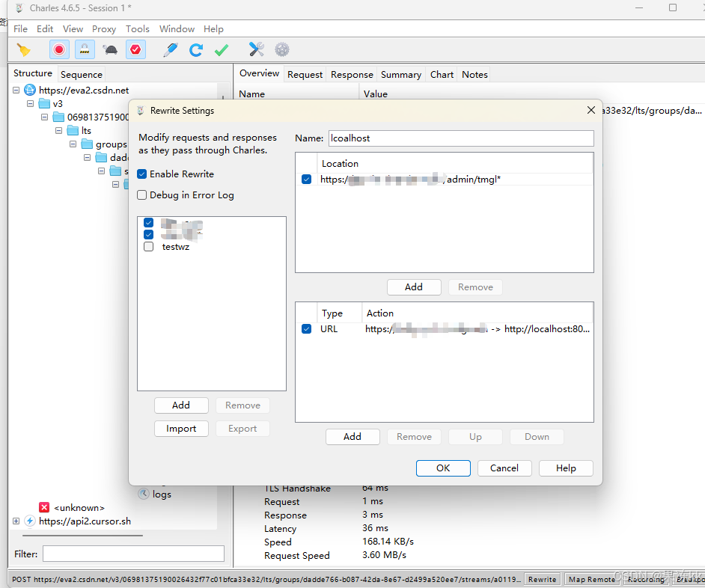
Task: Toggle the admin/tmgl* location checkbox
Action: (x=307, y=180)
